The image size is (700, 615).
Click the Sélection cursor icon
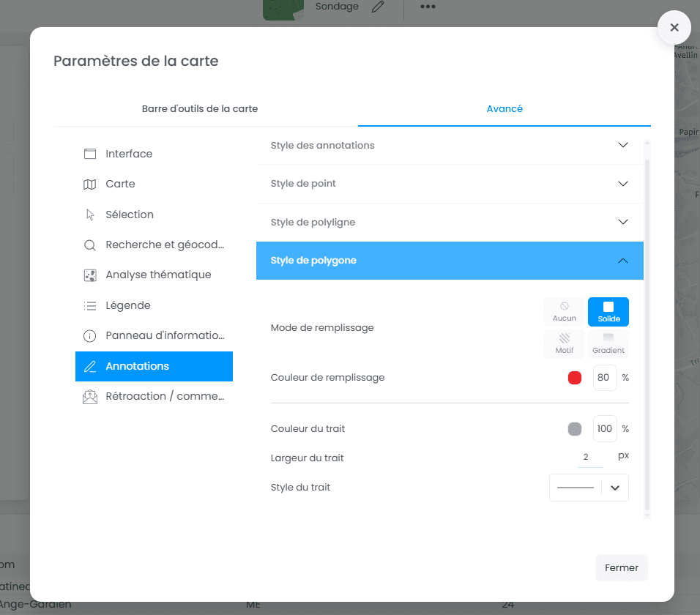tap(90, 215)
